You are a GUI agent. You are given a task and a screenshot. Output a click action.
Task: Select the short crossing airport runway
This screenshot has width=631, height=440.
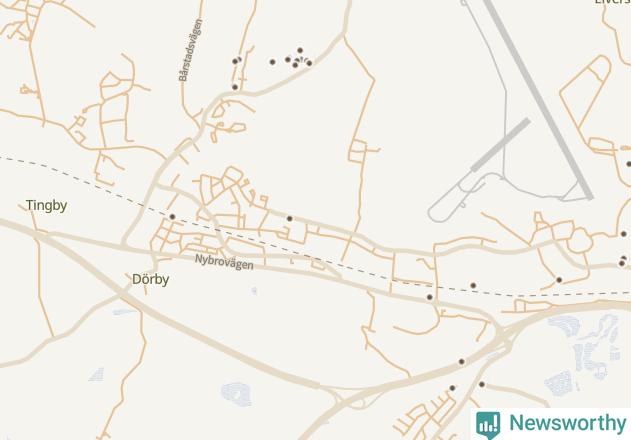pos(500,145)
